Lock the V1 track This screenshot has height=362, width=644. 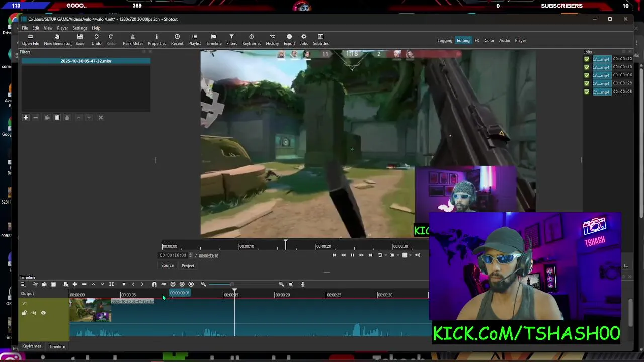[x=24, y=313]
